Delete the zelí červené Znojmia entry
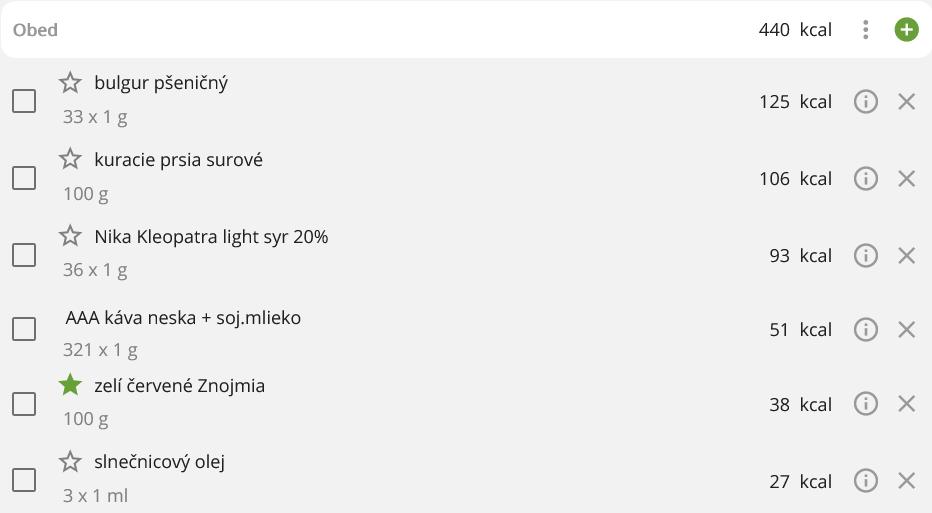The image size is (932, 513). coord(907,403)
